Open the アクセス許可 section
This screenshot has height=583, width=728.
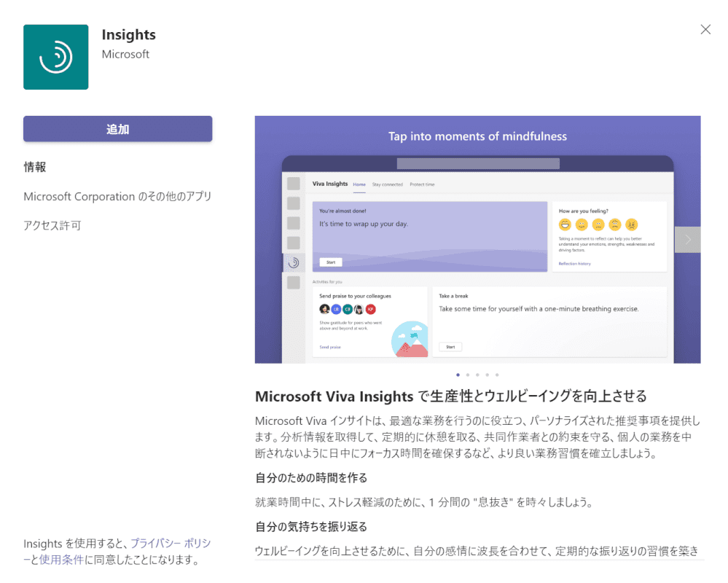pos(52,226)
